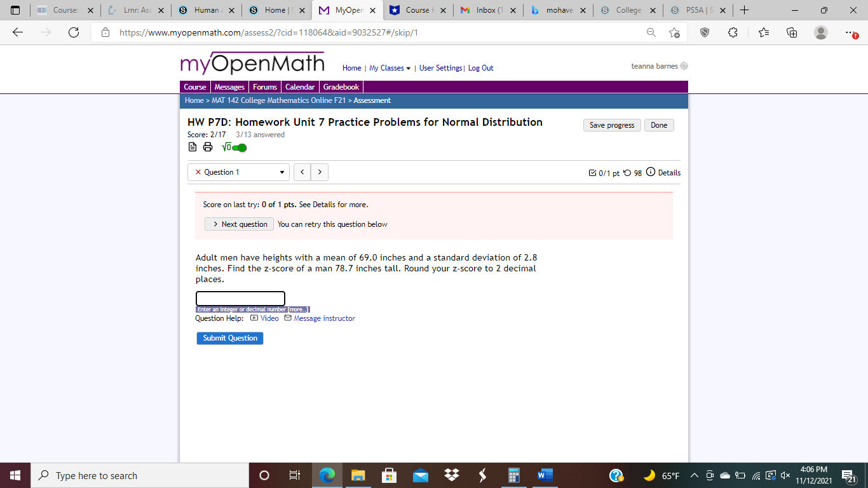Open the Question 1 dropdown selector

tap(238, 172)
